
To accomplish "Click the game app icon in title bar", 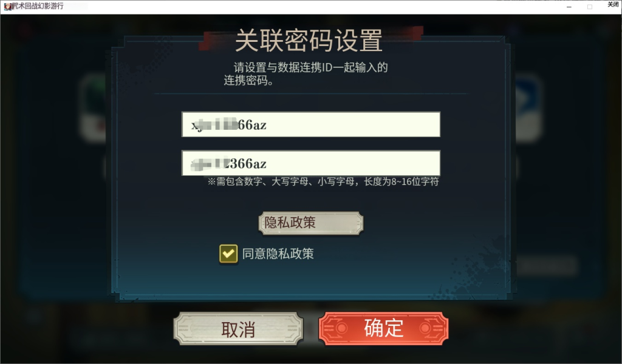I will pos(7,6).
